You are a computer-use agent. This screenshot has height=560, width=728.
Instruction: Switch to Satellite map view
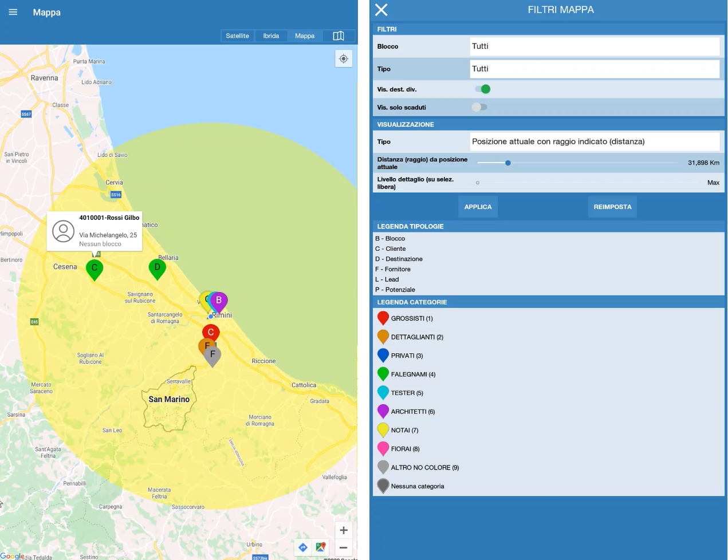coord(237,36)
